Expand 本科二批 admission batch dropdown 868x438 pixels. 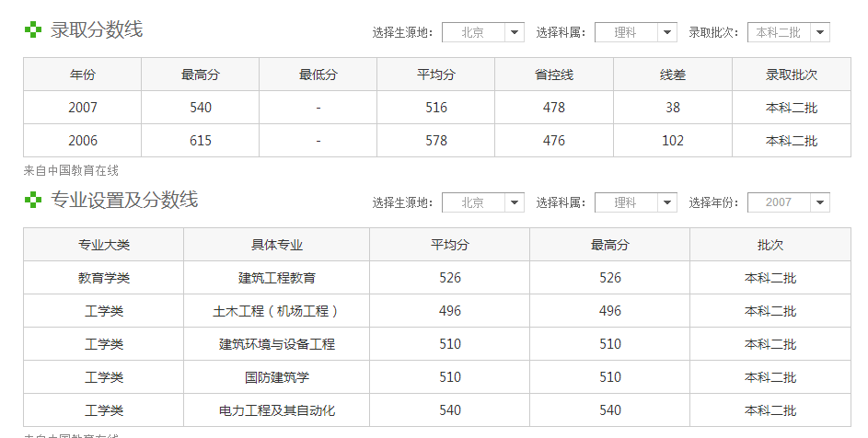(x=788, y=32)
